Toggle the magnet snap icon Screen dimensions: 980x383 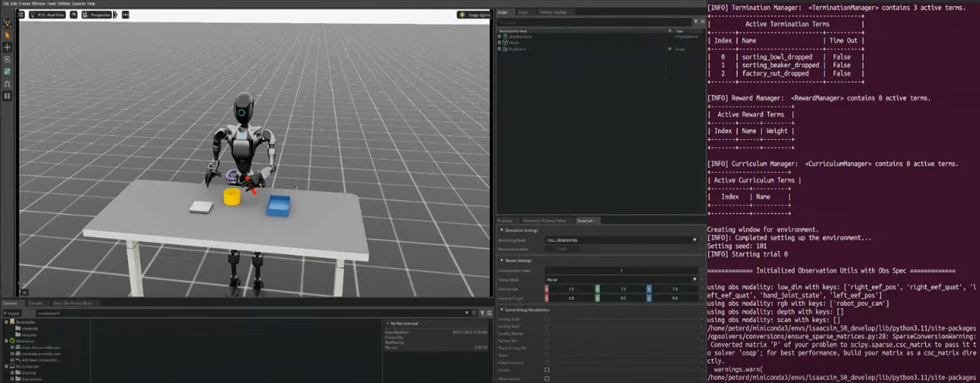(8, 84)
